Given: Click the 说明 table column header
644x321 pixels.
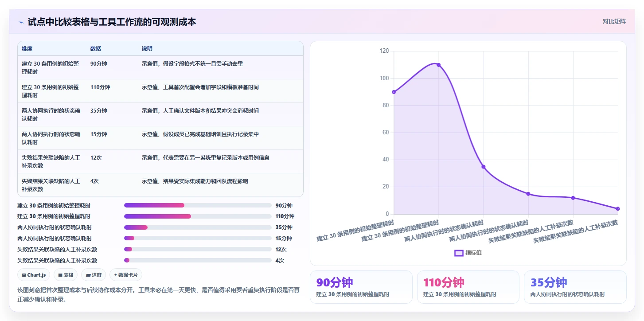Looking at the screenshot, I should (x=147, y=49).
